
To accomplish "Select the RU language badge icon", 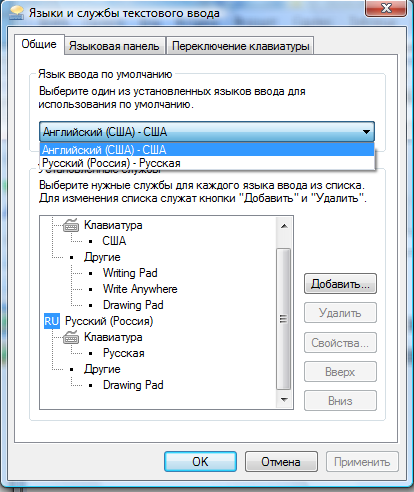I will tap(52, 321).
